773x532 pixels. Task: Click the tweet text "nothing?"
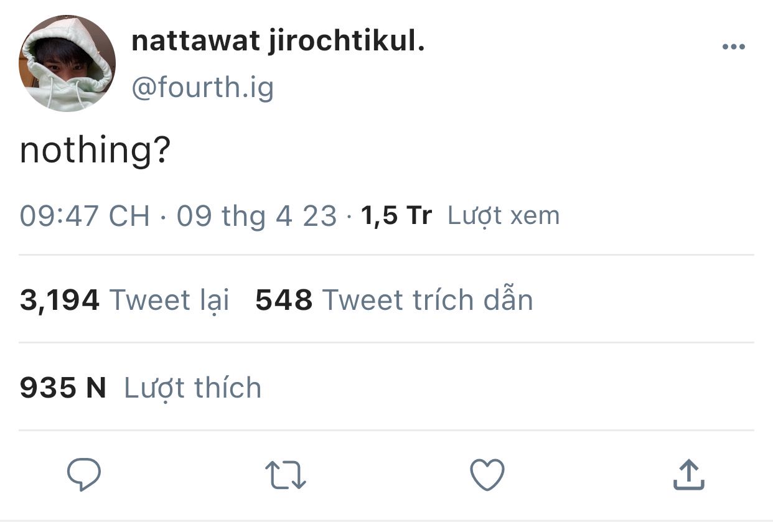click(95, 152)
